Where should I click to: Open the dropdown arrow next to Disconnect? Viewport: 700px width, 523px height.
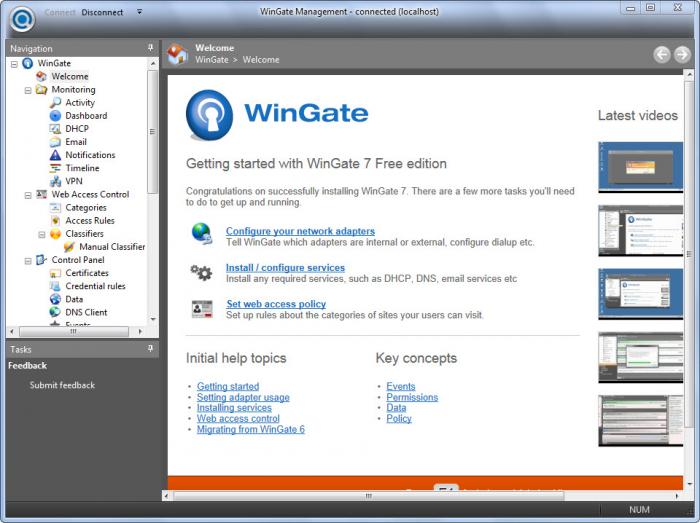140,12
